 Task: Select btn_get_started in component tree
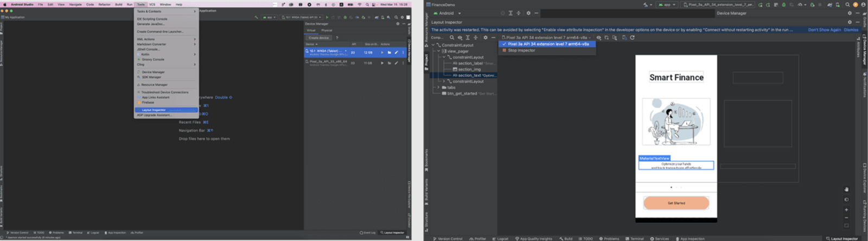coord(462,93)
